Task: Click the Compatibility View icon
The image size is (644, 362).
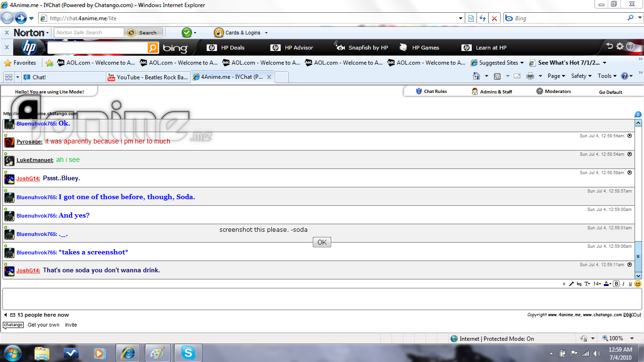Action: [471, 18]
